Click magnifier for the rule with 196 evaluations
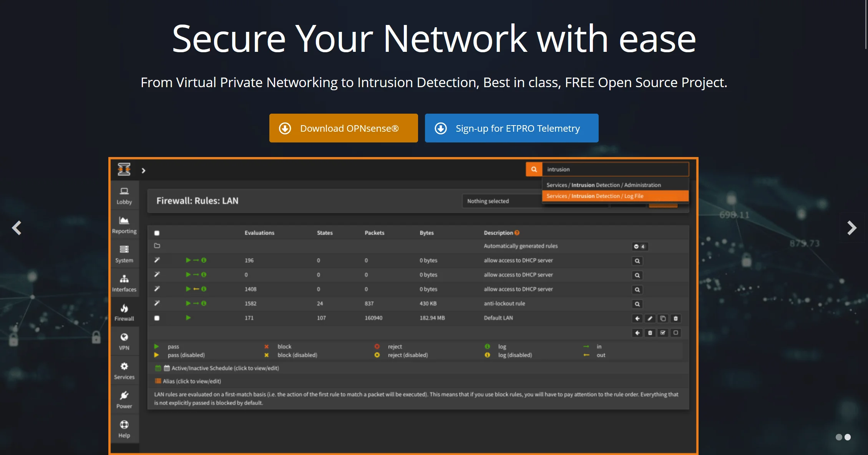 pyautogui.click(x=637, y=261)
